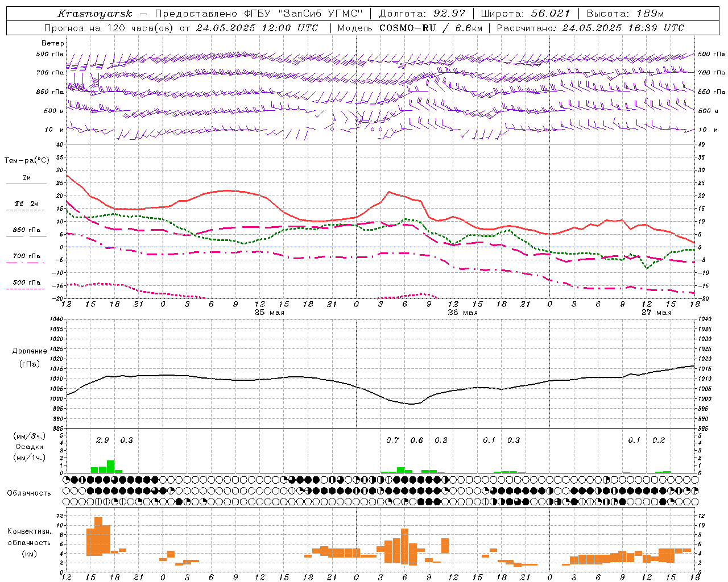Screen dimensions: 728x582
Task: Click the 'Облачность' cloud cover label
Action: [29, 493]
